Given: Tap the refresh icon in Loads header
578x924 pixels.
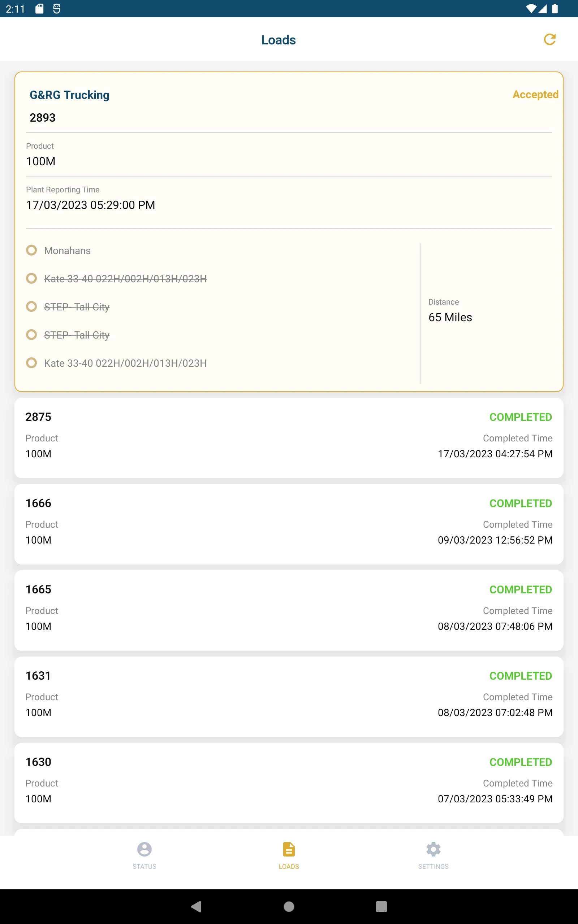Looking at the screenshot, I should point(549,39).
